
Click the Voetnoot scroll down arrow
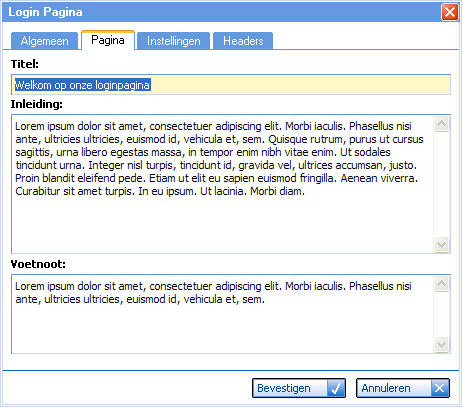(x=442, y=344)
